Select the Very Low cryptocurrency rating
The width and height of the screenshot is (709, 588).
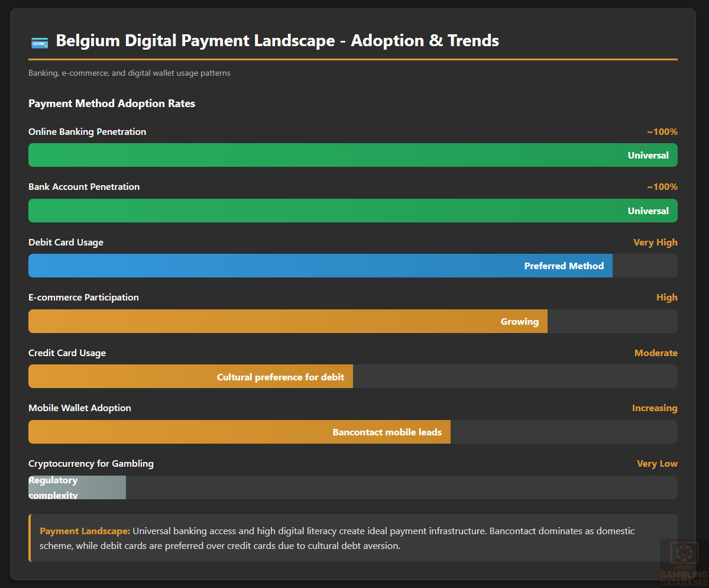tap(657, 463)
